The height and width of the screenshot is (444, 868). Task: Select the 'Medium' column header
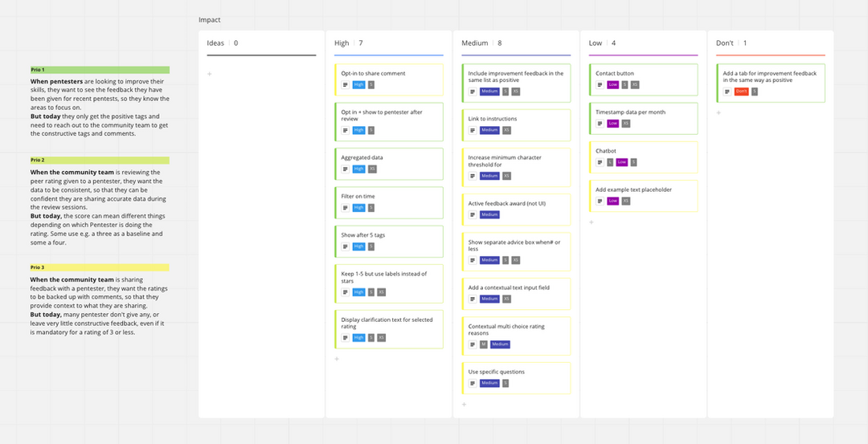click(475, 43)
